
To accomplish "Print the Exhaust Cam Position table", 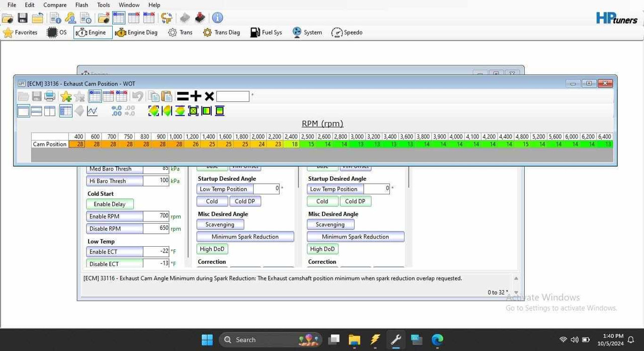I will pyautogui.click(x=50, y=96).
